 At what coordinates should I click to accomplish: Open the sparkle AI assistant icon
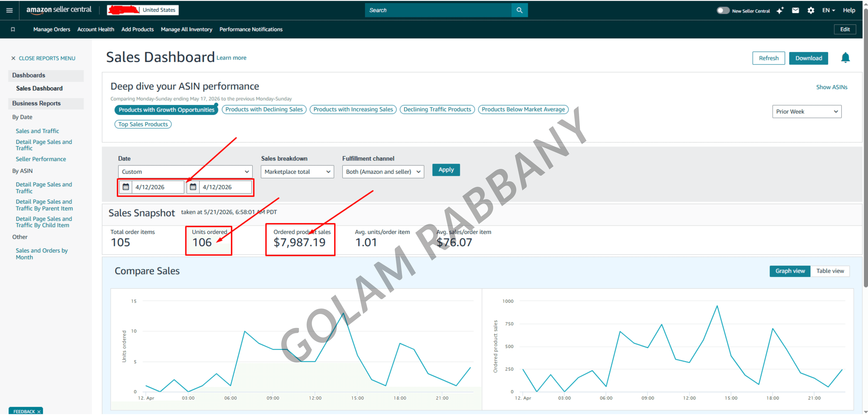coord(780,10)
